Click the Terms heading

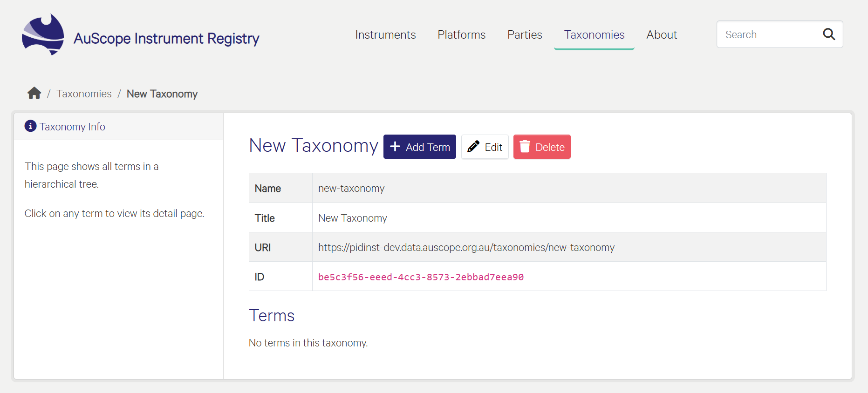[272, 316]
